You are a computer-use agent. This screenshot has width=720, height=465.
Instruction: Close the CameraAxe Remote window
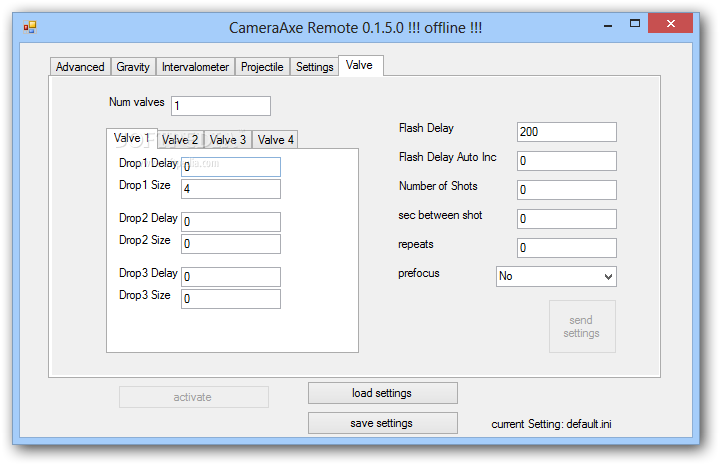670,23
